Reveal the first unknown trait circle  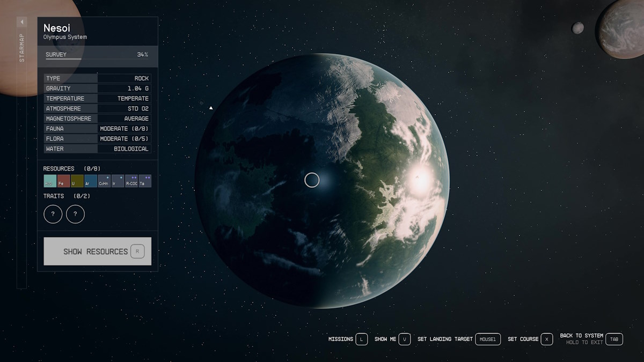click(x=53, y=214)
